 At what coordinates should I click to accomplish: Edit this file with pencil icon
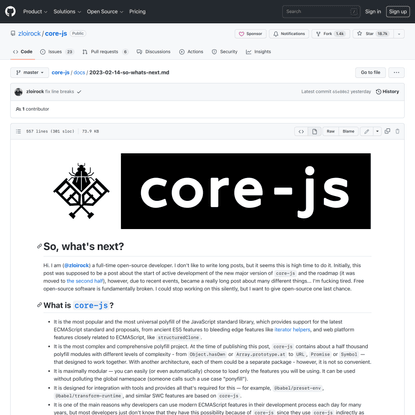[367, 131]
